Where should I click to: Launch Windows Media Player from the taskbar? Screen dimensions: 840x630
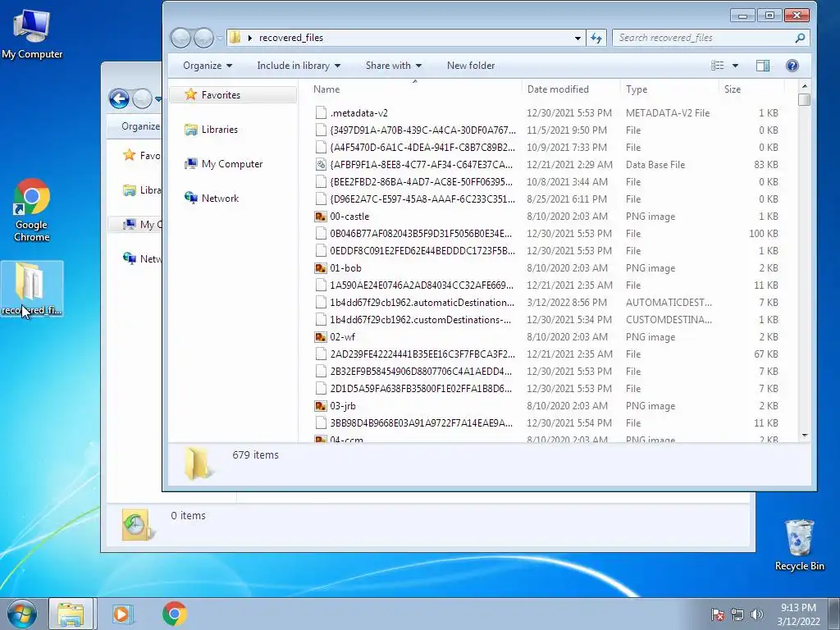(x=123, y=614)
